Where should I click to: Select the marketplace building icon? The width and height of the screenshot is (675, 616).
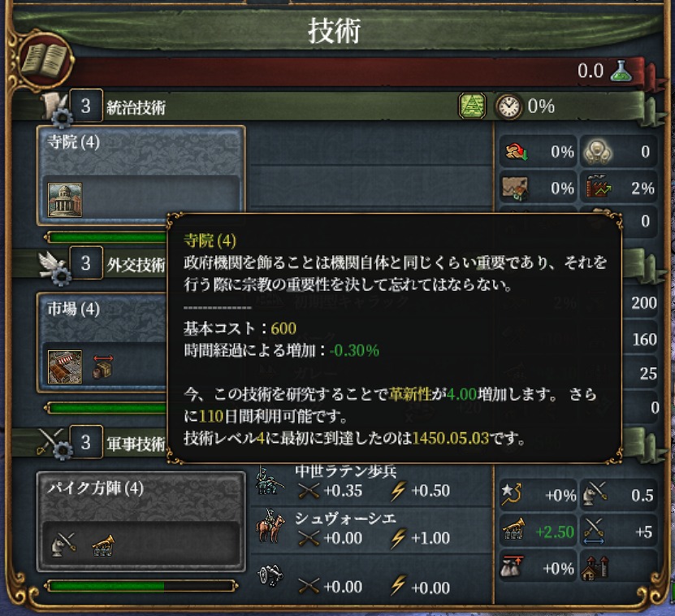click(x=65, y=367)
